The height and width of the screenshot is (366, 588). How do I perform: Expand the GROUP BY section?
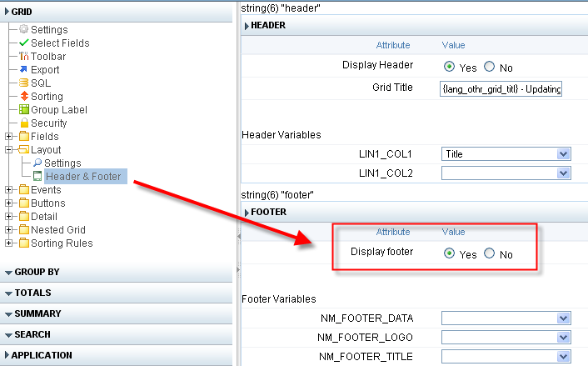36,272
